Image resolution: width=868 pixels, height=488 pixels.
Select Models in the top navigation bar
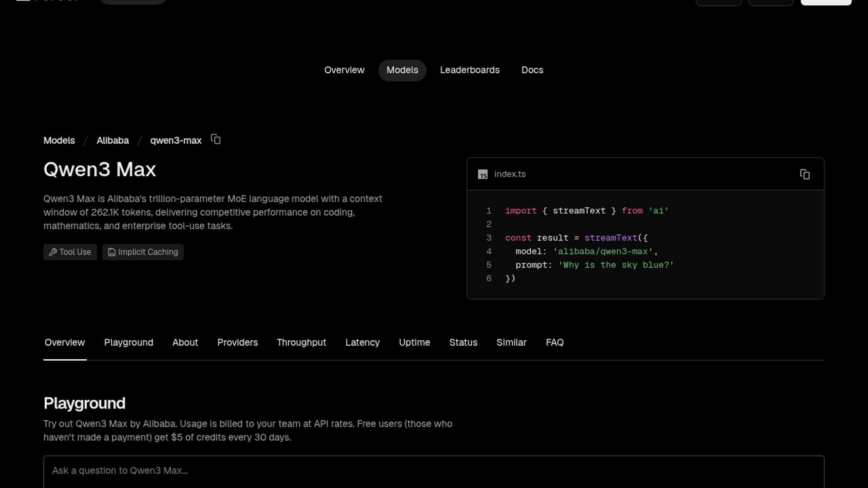click(402, 70)
